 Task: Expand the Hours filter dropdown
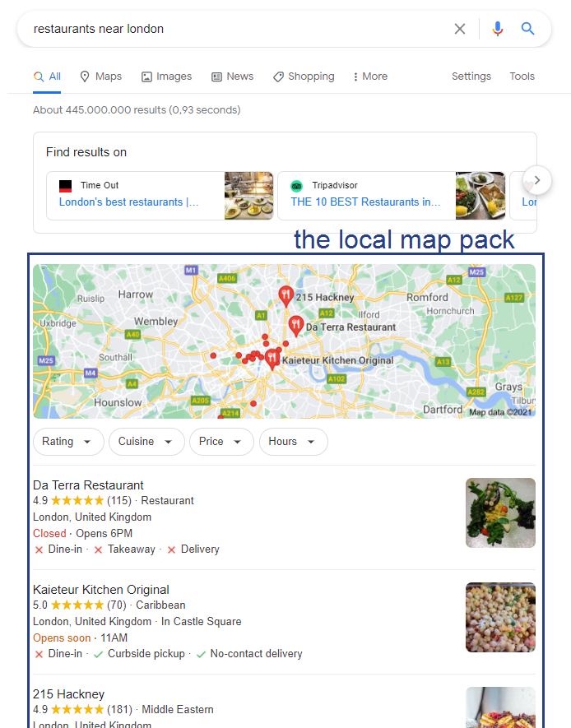pos(294,442)
